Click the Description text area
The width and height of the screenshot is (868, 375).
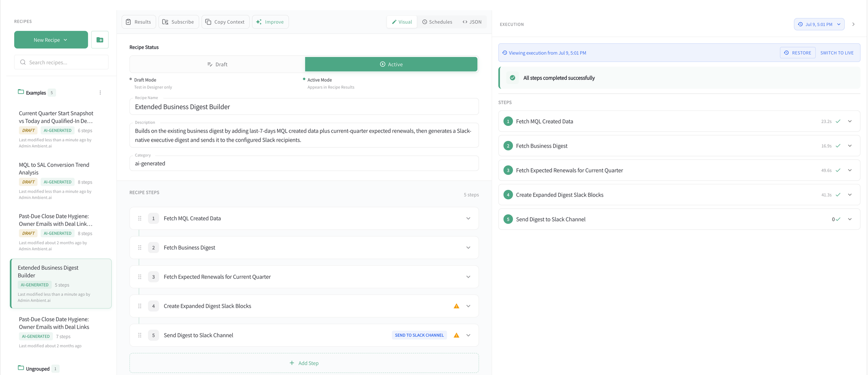coord(304,135)
